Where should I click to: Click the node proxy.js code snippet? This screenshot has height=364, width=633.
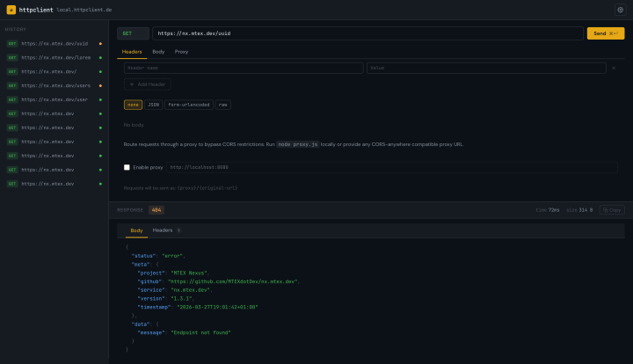298,144
